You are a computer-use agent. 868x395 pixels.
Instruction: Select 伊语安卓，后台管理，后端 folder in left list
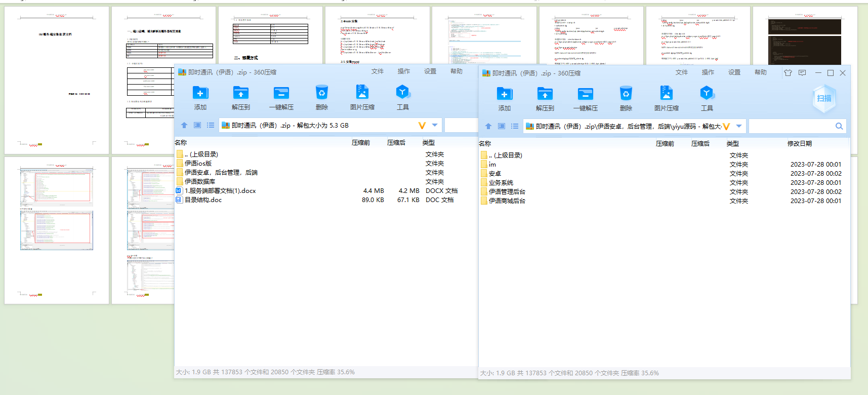pyautogui.click(x=221, y=173)
